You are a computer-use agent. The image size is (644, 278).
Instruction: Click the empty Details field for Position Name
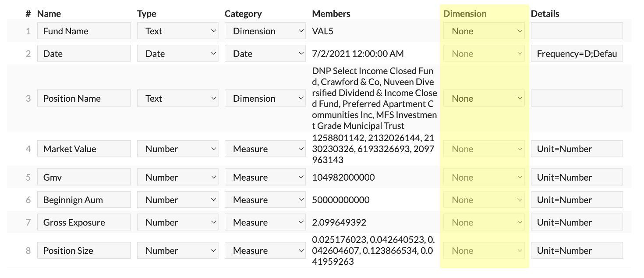(577, 98)
